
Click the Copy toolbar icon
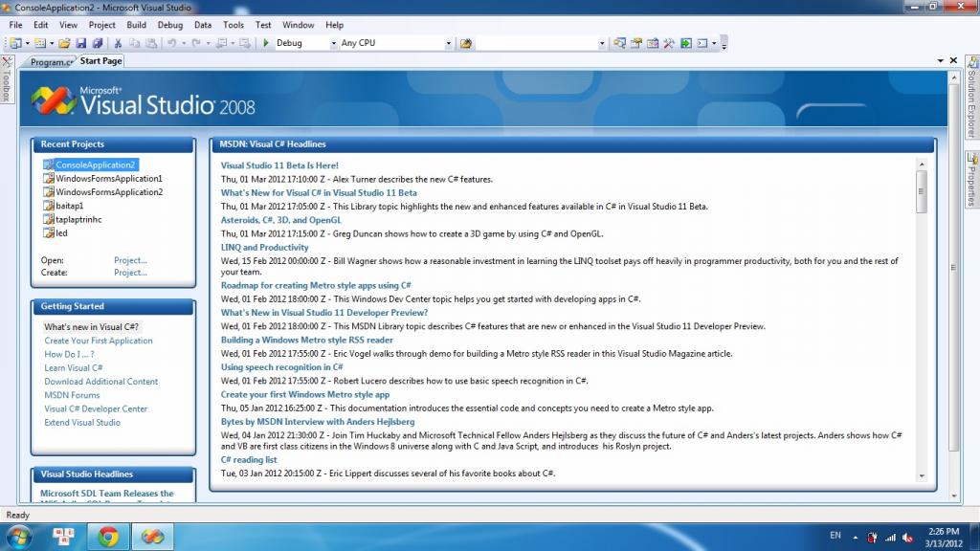coord(134,43)
